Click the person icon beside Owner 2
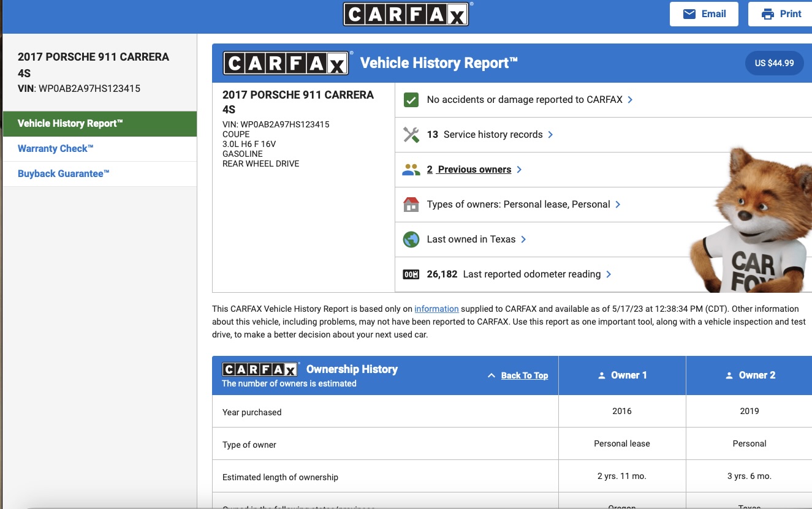Viewport: 812px width, 509px height. click(x=729, y=375)
